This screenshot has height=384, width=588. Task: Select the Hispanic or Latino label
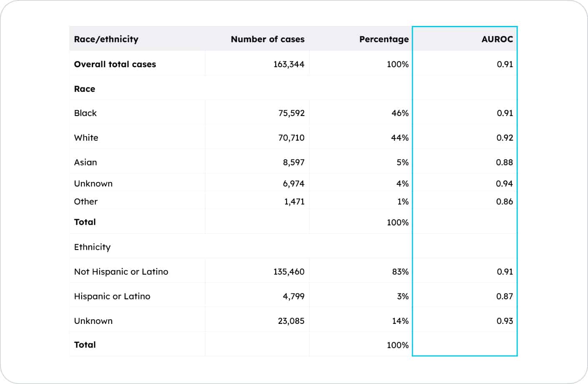click(x=112, y=296)
